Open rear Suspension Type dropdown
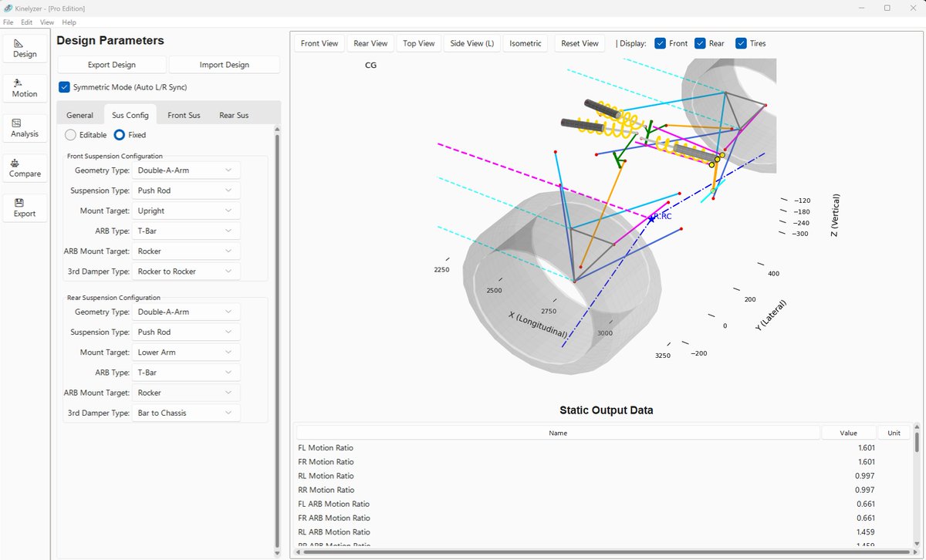This screenshot has height=560, width=926. (186, 332)
